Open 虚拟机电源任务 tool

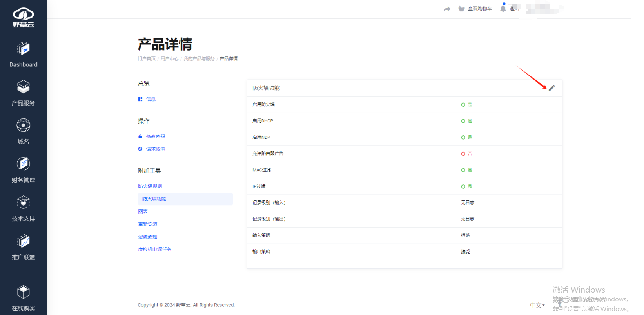[154, 249]
